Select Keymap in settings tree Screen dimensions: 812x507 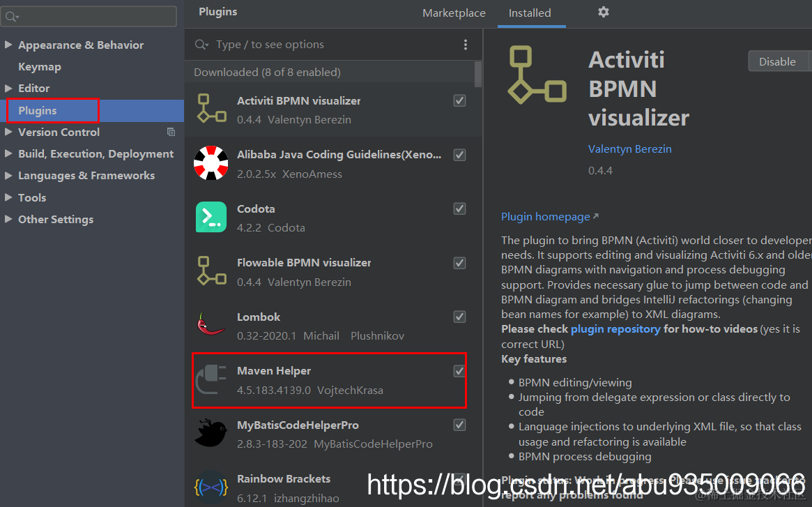tap(39, 67)
